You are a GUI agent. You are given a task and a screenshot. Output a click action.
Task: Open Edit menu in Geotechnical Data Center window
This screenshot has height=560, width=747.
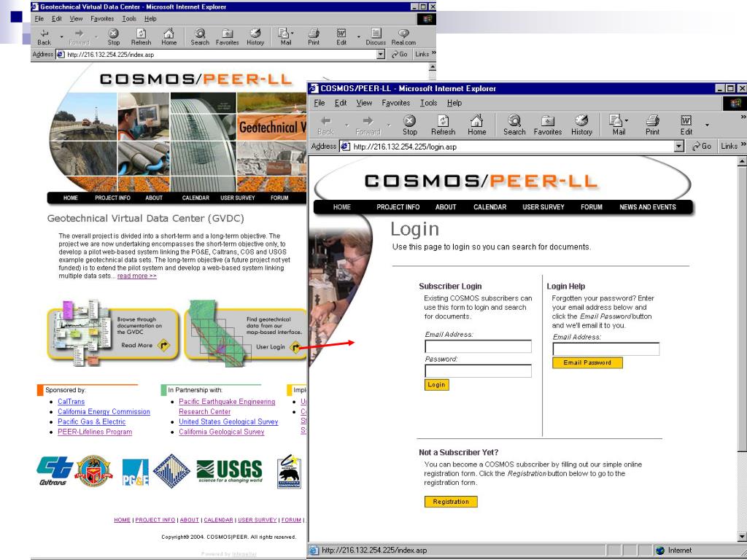point(57,18)
